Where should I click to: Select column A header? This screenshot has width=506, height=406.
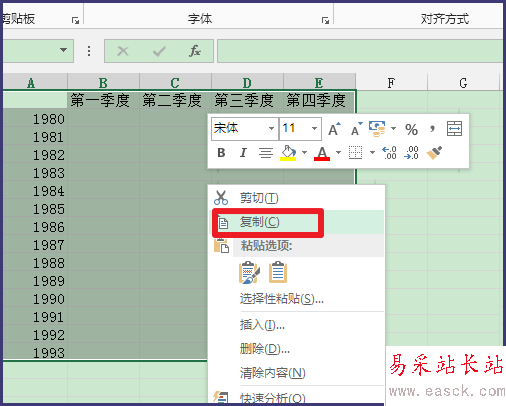pyautogui.click(x=35, y=82)
